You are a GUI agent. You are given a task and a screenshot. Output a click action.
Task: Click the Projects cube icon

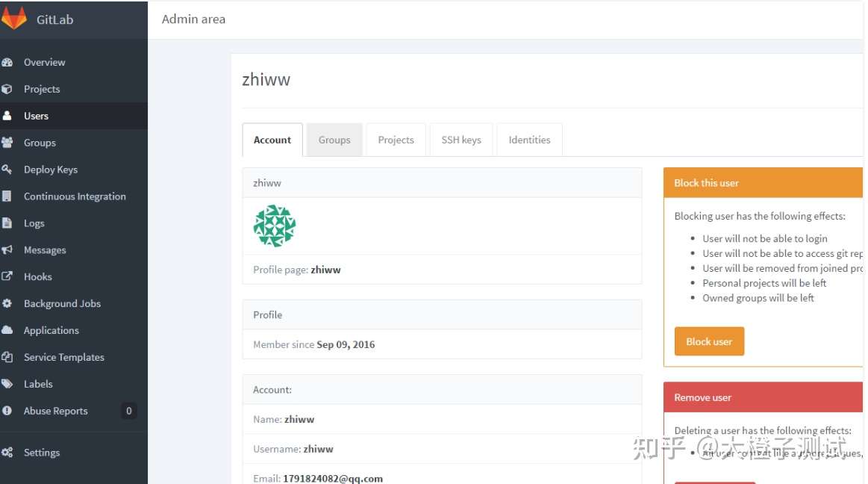coord(7,89)
